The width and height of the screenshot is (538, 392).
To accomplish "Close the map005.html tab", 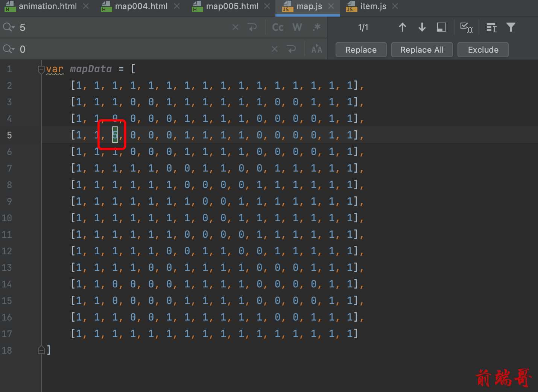I will pyautogui.click(x=267, y=6).
